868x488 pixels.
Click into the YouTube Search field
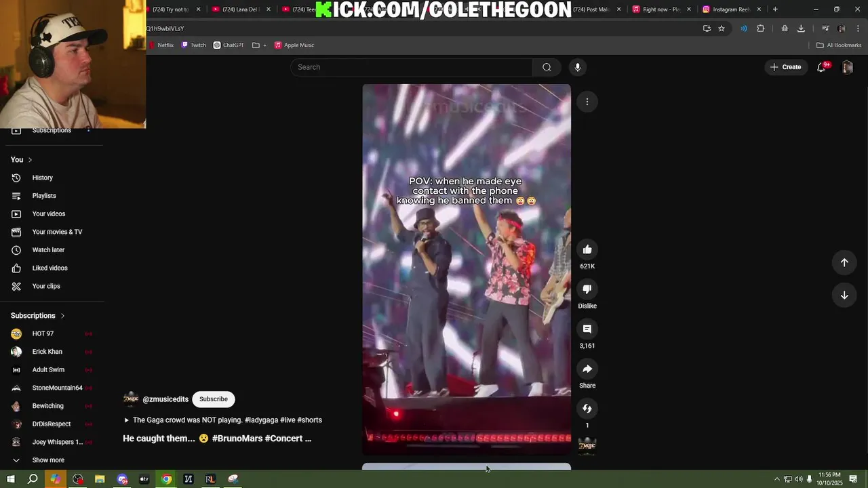[x=412, y=67]
